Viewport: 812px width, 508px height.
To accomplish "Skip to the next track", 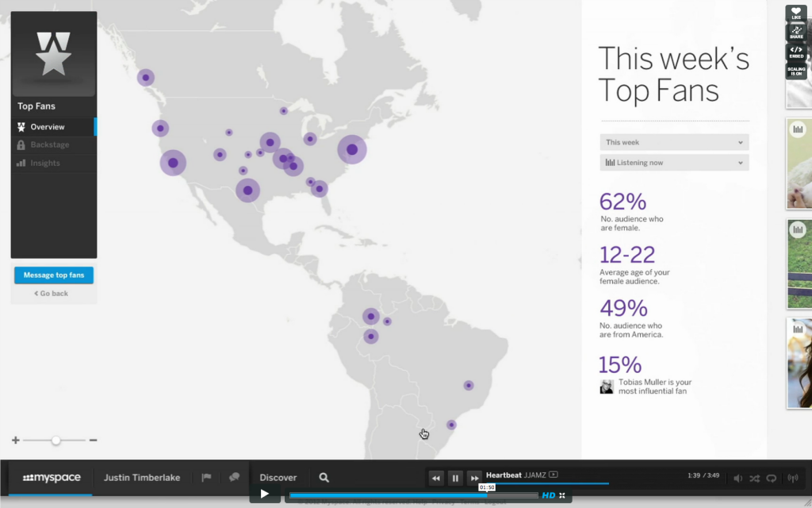I will pos(474,478).
